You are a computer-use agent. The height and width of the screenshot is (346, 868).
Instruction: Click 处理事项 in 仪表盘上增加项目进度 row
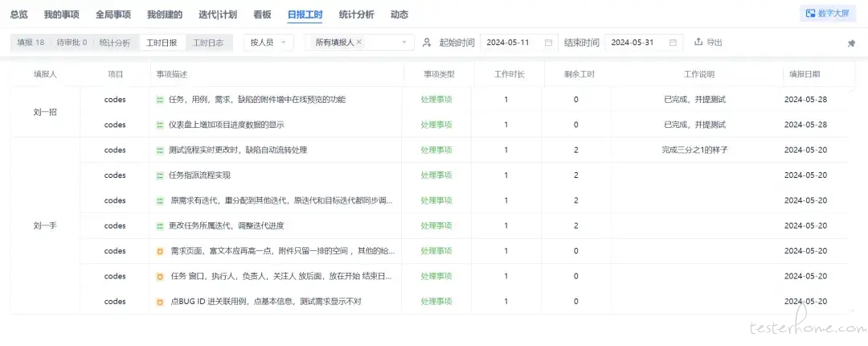pyautogui.click(x=436, y=125)
